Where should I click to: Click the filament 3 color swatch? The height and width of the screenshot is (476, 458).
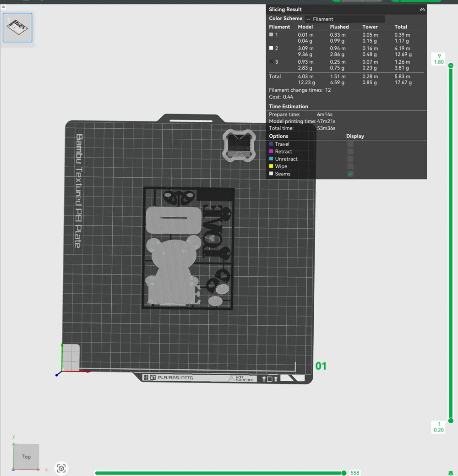(x=271, y=61)
